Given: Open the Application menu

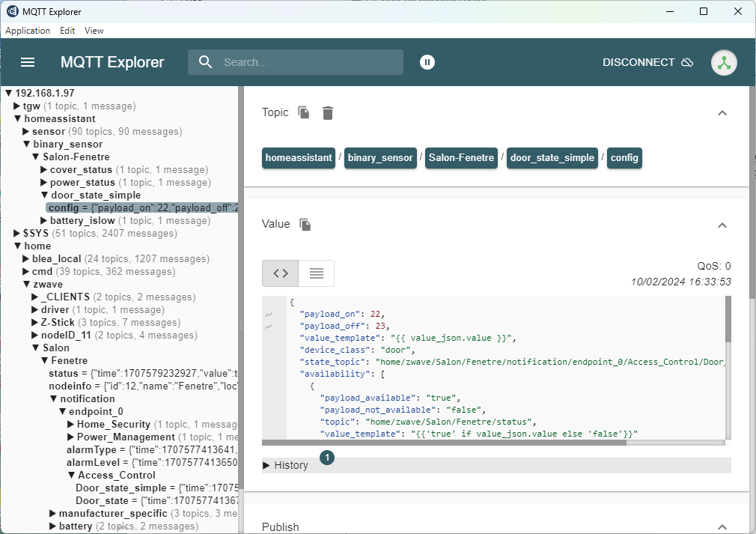Looking at the screenshot, I should click(x=28, y=31).
